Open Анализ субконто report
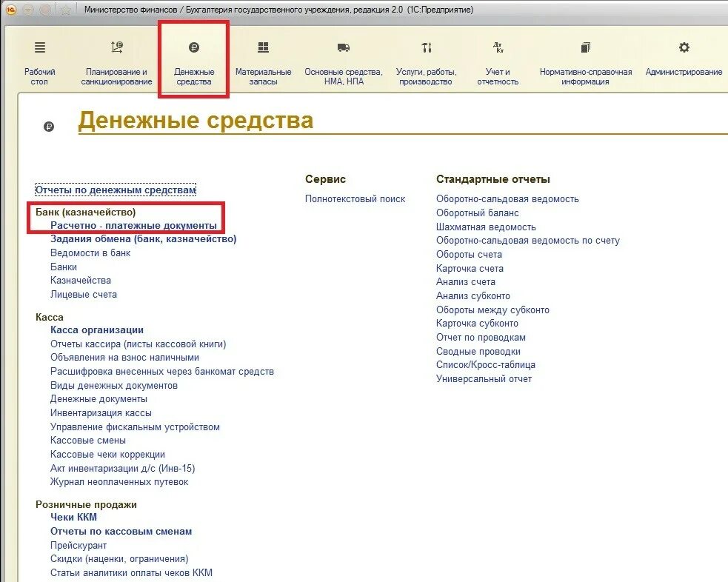728x582 pixels. 473,295
